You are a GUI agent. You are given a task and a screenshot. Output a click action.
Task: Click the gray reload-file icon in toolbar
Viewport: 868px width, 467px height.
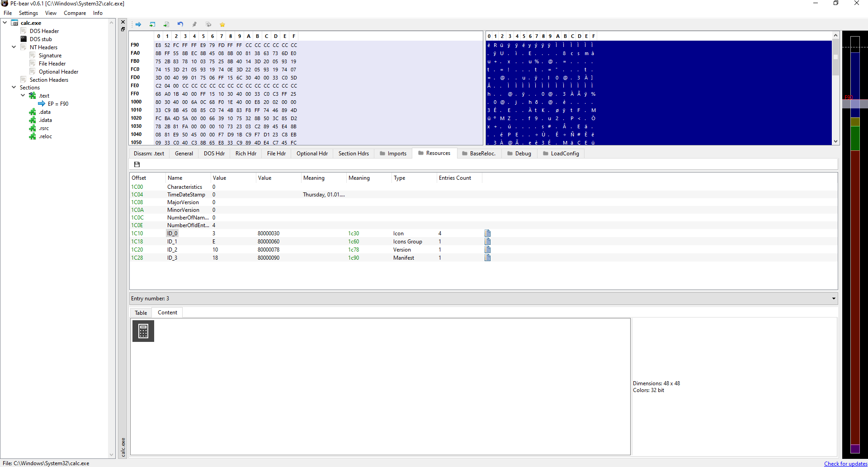pyautogui.click(x=208, y=24)
